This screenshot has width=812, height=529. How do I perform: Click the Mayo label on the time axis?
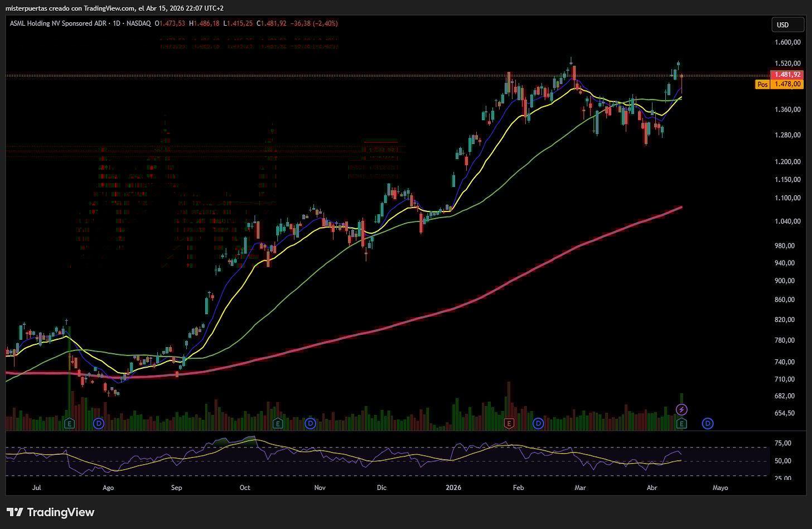[721, 488]
